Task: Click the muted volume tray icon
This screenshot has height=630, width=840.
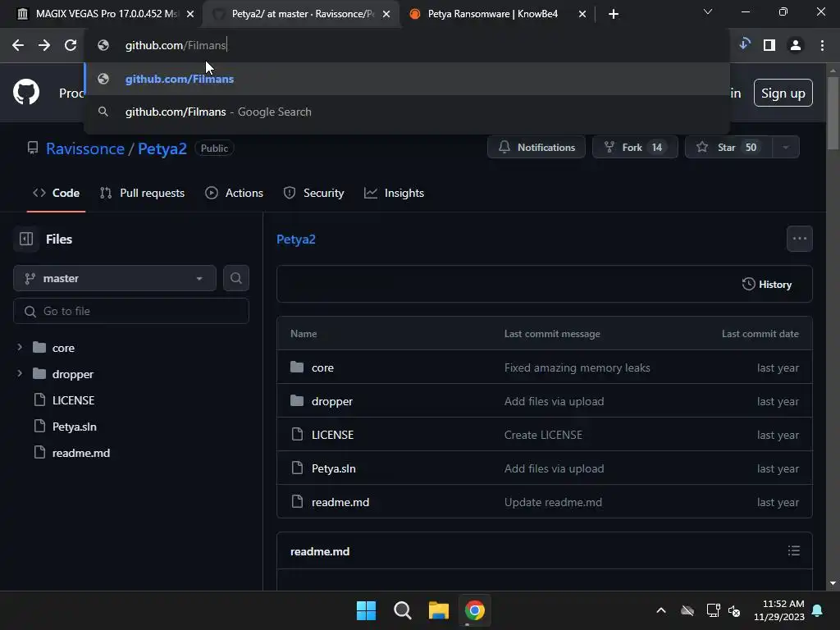Action: pos(734,610)
